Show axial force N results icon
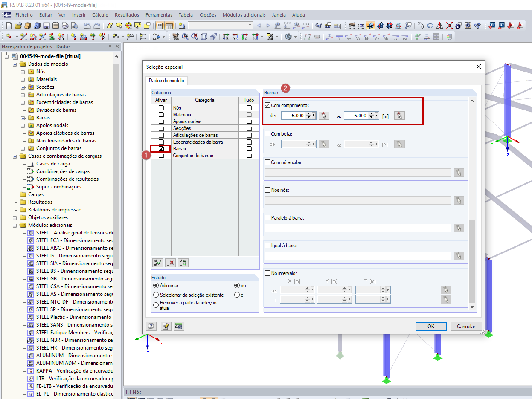 (x=339, y=37)
